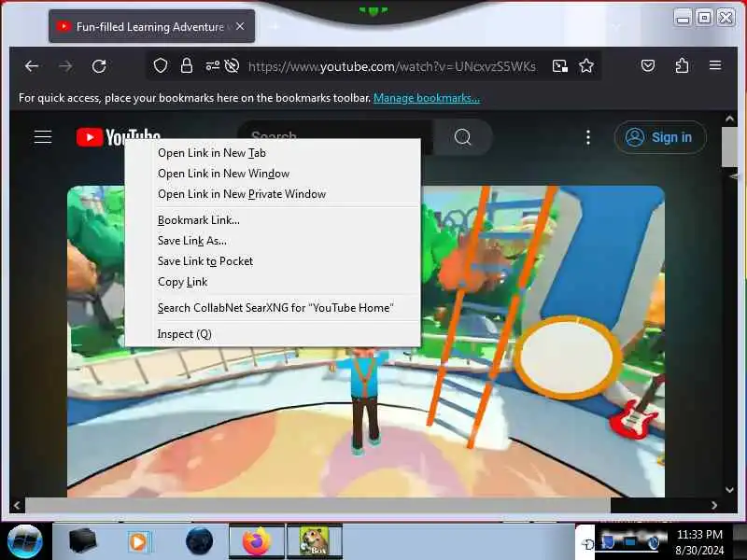
Task: Open the Firefox application menu
Action: pos(715,65)
